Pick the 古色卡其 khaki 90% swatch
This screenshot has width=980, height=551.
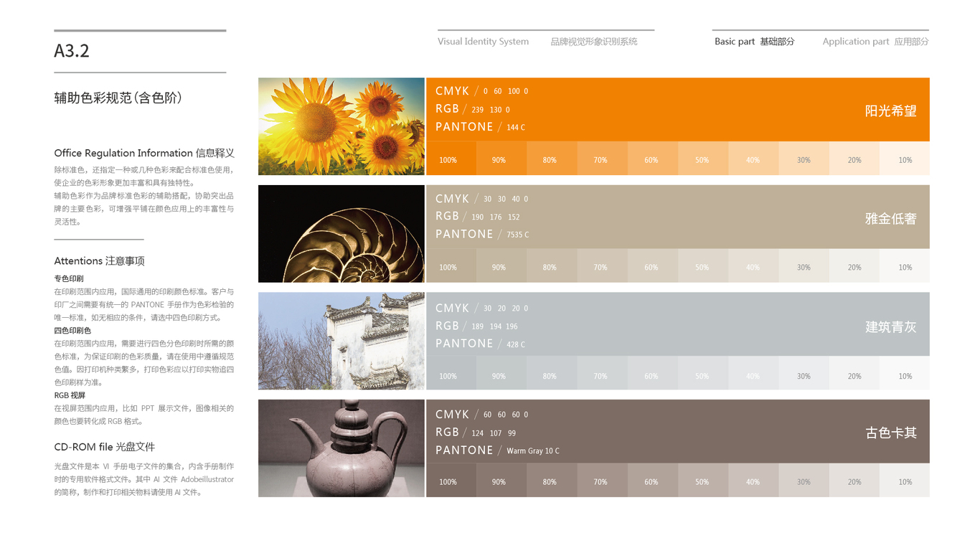(501, 480)
